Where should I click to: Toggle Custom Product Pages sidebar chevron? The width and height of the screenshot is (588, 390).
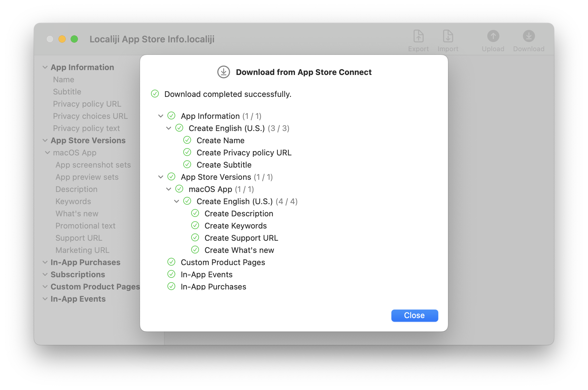tap(45, 287)
